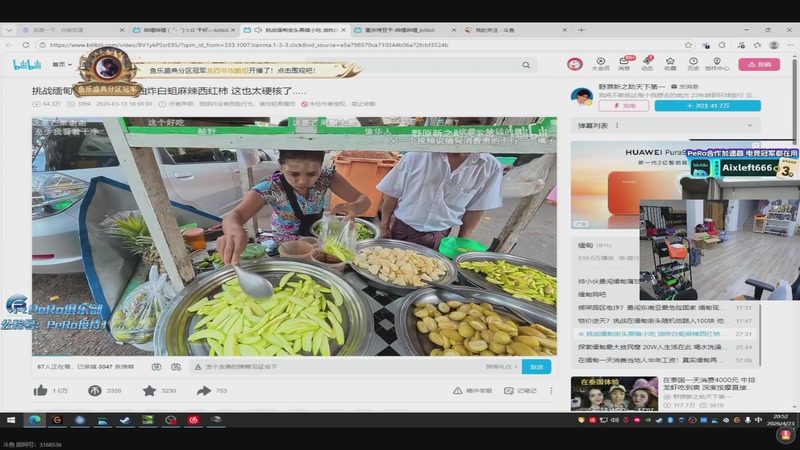Image resolution: width=800 pixels, height=450 pixels.
Task: Favorite the video with star icon
Action: pyautogui.click(x=149, y=391)
